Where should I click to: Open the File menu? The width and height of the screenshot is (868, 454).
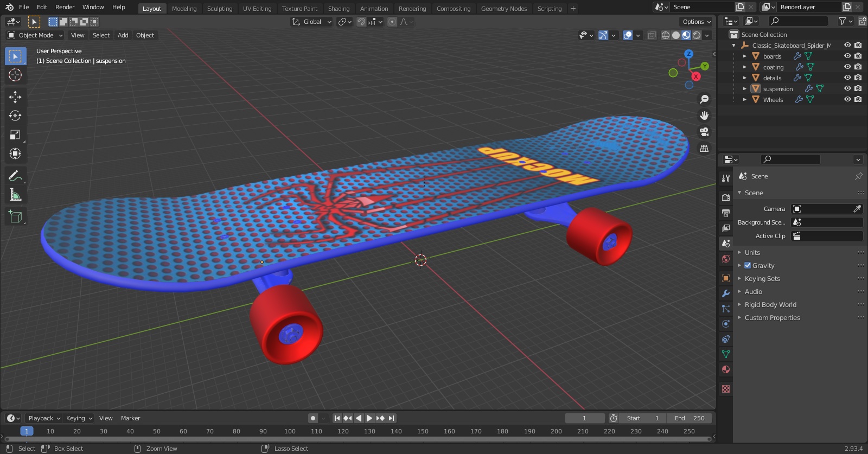tap(24, 7)
